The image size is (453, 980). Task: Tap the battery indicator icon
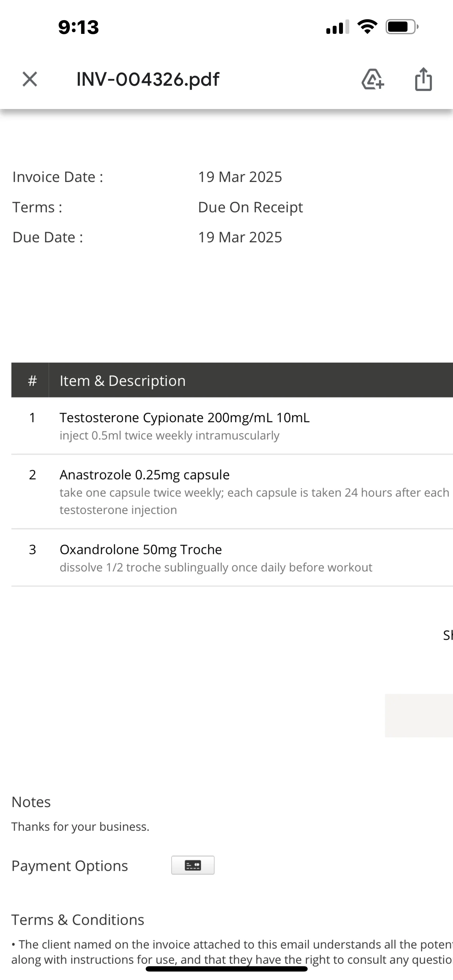402,26
